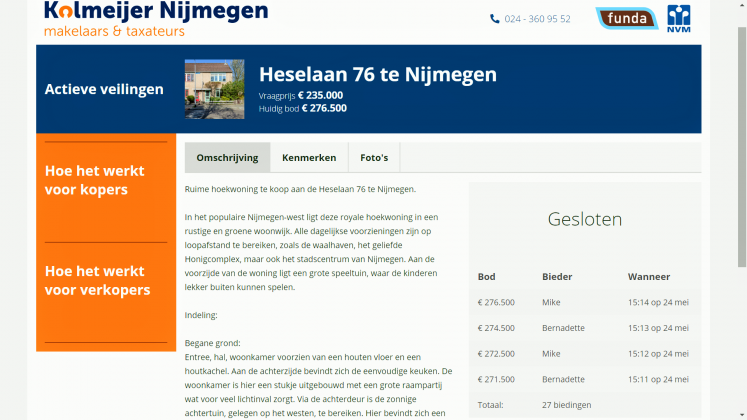747x420 pixels.
Task: Select the Huidig bod € 276.500 text
Action: [303, 109]
